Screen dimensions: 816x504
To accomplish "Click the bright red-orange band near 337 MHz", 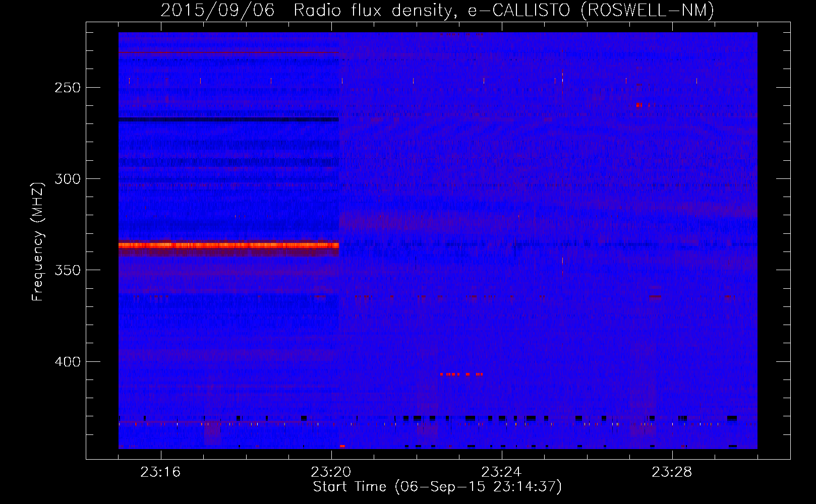I will click(x=228, y=245).
